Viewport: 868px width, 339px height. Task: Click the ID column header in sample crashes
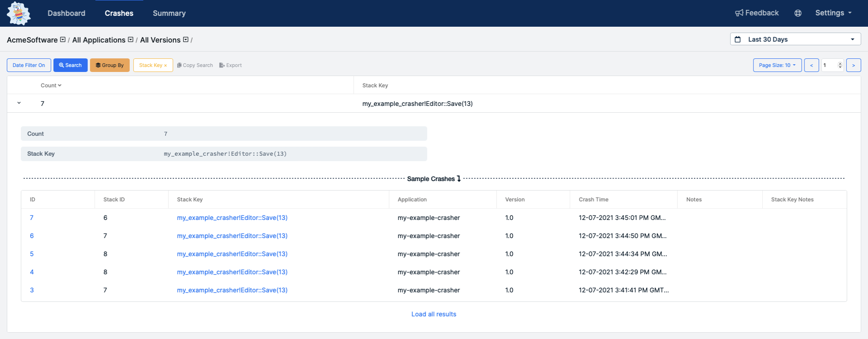(33, 199)
